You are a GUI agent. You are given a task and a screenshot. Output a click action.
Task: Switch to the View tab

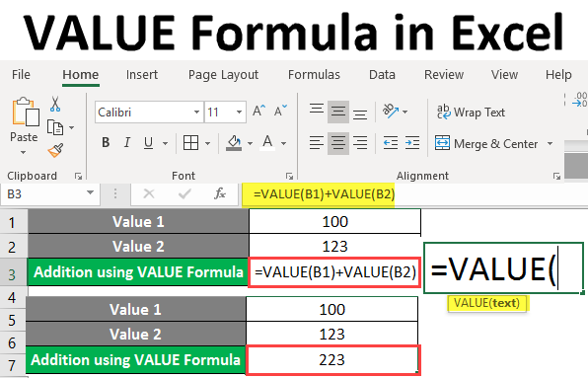(505, 74)
